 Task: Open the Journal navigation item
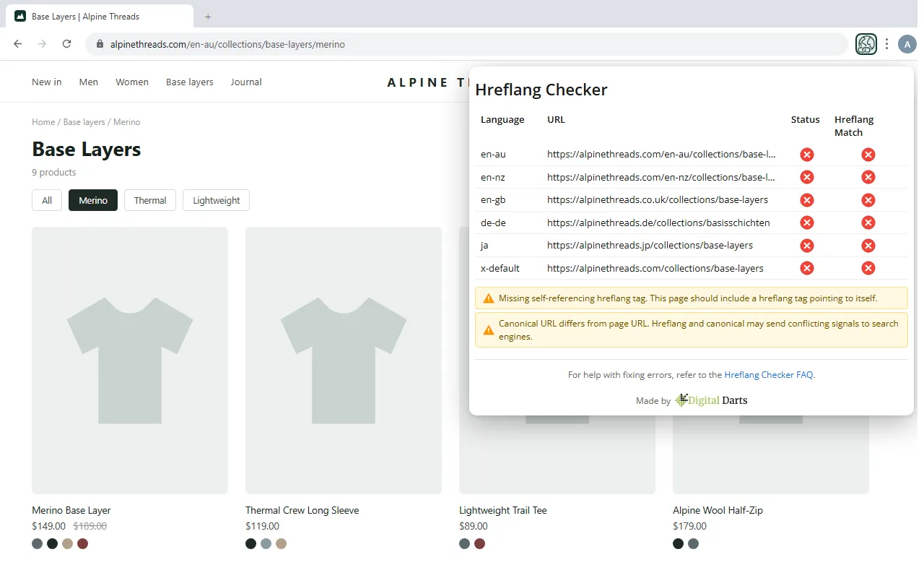pyautogui.click(x=246, y=82)
